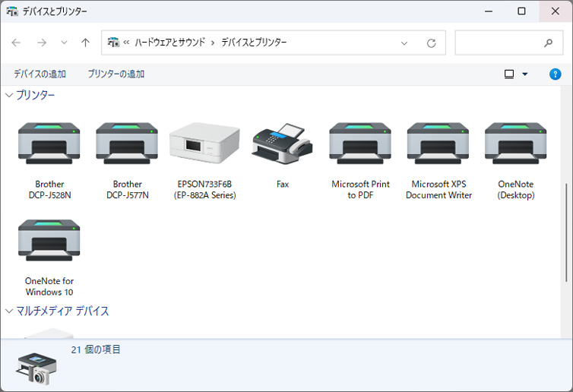
Task: Open recent locations dropdown chevron
Action: [x=64, y=43]
